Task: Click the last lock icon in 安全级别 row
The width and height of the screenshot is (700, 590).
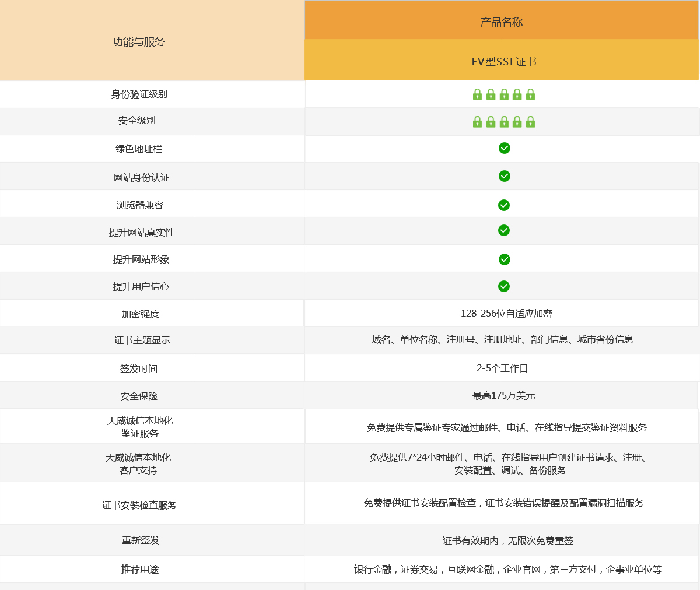Action: tap(530, 122)
